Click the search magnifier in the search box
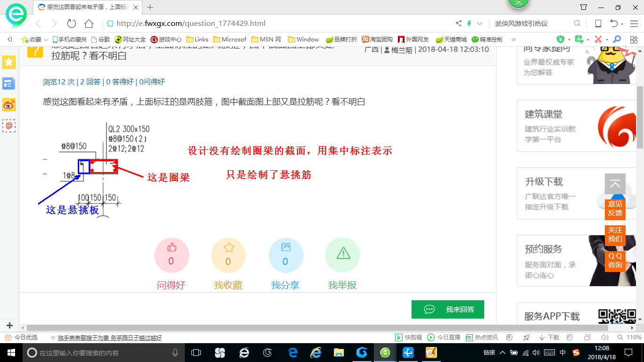Viewport: 644px width, 362px height. point(577,24)
